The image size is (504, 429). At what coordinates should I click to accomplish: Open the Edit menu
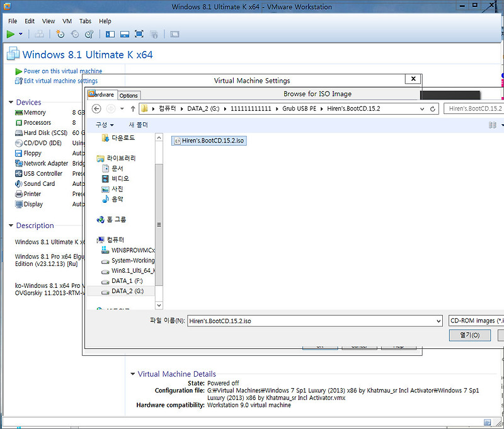coord(30,21)
